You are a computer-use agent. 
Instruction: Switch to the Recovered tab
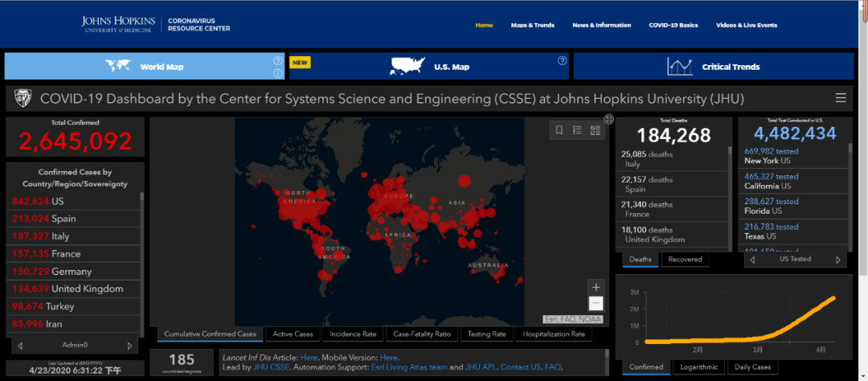point(685,259)
